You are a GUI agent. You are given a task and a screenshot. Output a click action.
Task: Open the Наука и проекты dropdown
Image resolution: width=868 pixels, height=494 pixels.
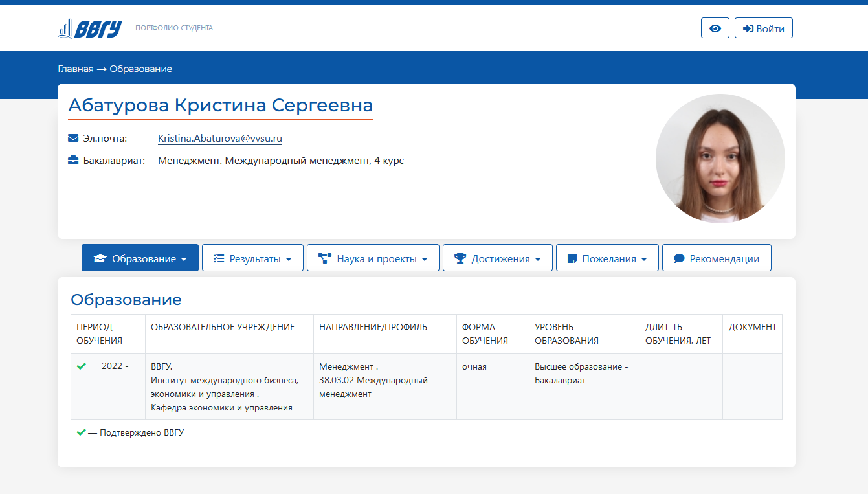tap(425, 259)
